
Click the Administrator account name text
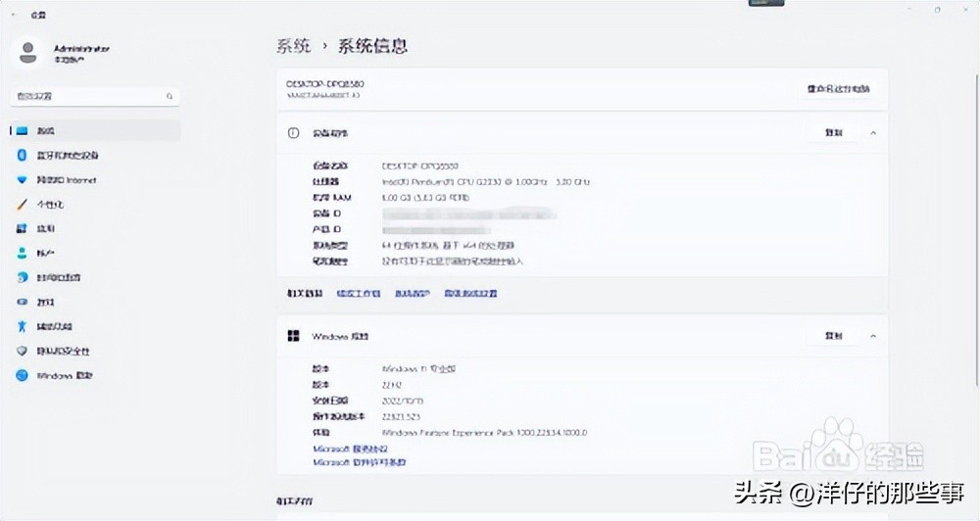(x=82, y=48)
